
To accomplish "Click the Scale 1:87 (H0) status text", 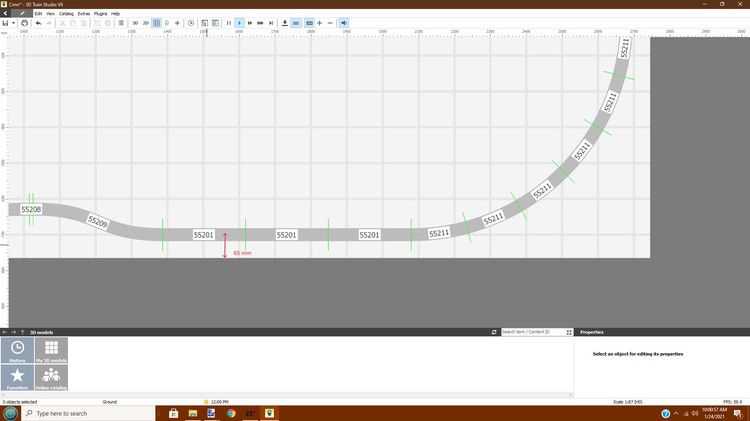I will coord(628,402).
